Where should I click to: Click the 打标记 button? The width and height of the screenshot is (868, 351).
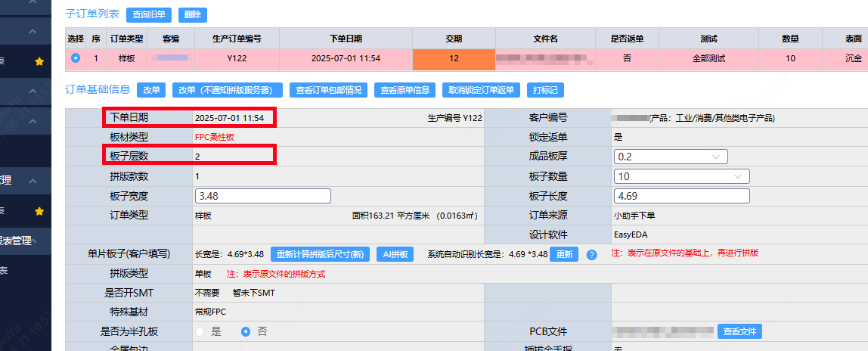coord(544,90)
